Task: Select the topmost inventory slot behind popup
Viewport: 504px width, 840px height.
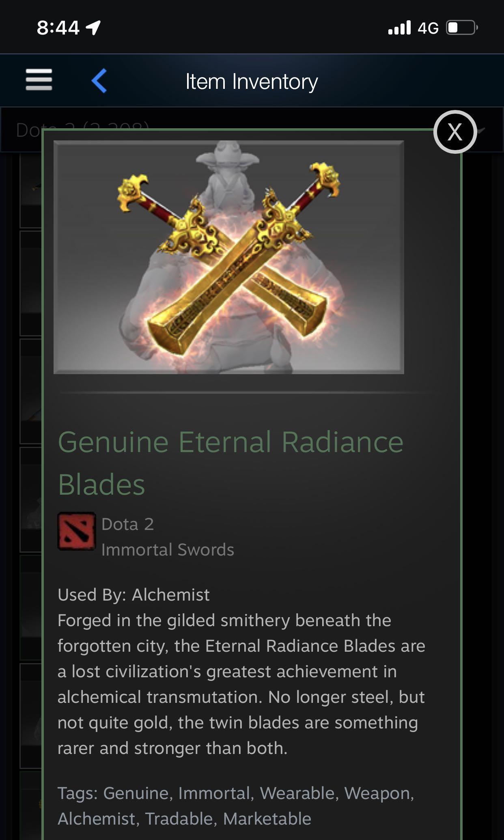Action: click(x=31, y=191)
